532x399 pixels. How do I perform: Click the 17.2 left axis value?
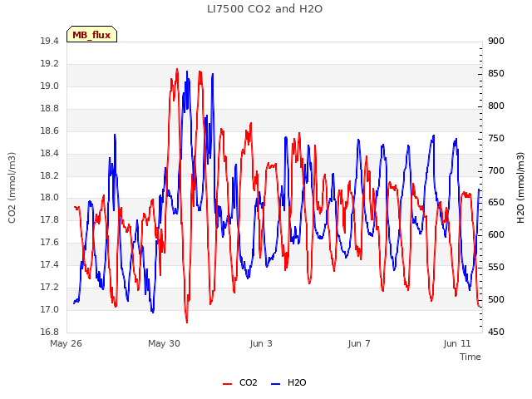coord(50,287)
